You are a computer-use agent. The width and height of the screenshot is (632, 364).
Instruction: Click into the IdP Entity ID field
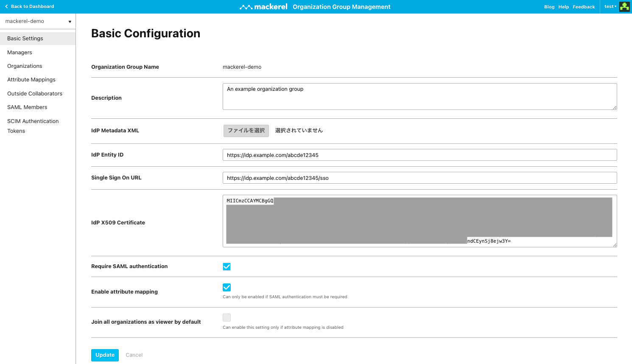420,155
